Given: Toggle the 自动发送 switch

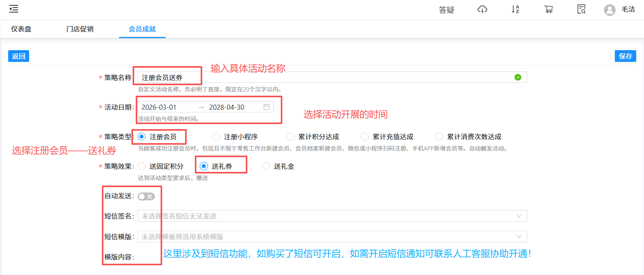Looking at the screenshot, I should coord(146,196).
